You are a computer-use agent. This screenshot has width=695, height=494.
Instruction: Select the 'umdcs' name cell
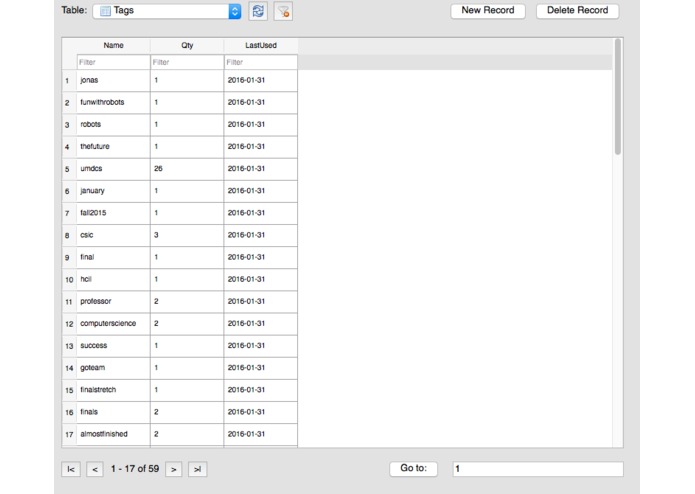click(113, 169)
